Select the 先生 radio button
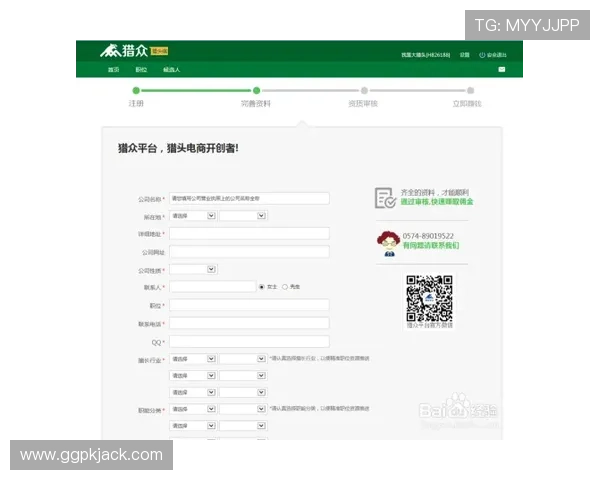600x480 pixels. tap(285, 287)
